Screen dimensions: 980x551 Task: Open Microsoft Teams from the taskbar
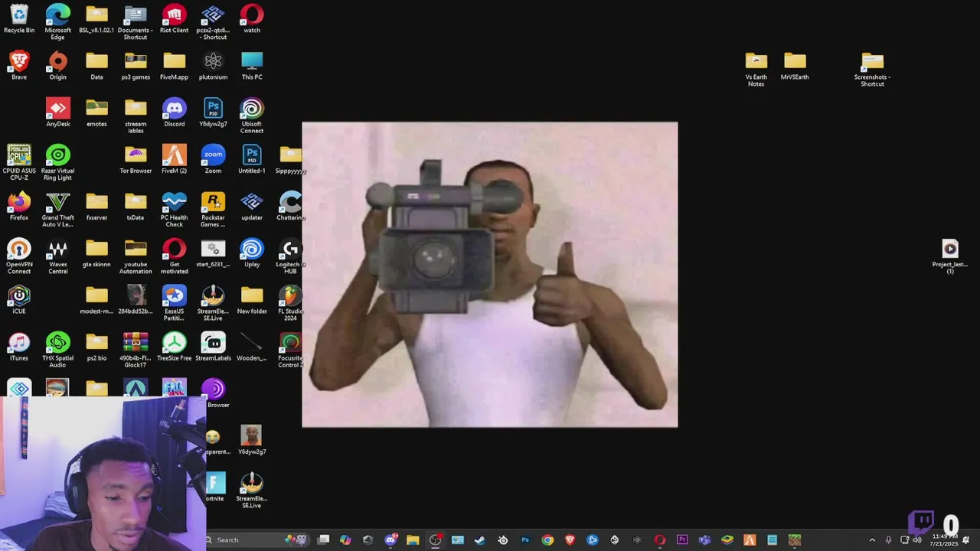(x=704, y=540)
